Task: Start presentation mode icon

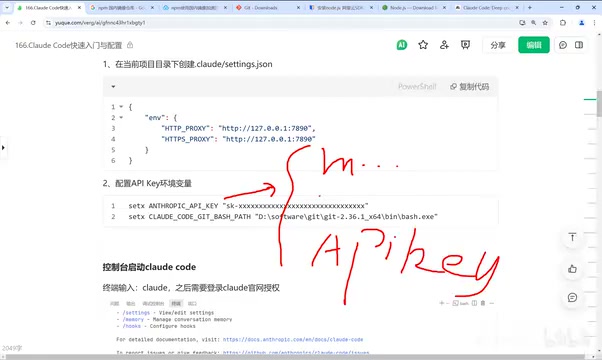Action: [x=465, y=45]
